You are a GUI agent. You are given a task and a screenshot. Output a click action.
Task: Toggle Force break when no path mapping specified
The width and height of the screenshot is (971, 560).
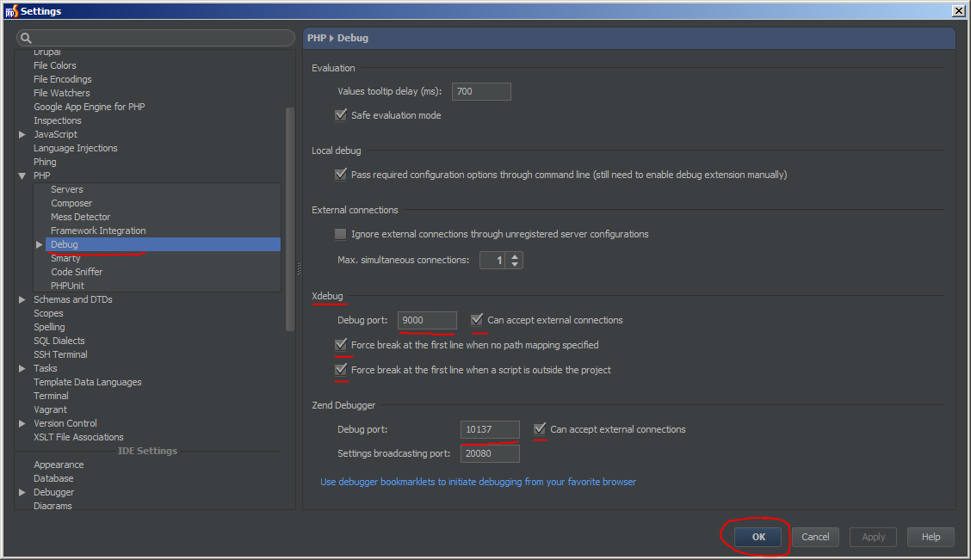[341, 345]
